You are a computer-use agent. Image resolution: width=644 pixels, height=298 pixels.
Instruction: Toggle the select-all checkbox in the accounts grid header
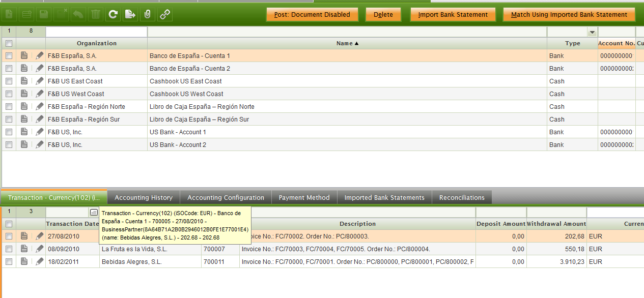pyautogui.click(x=9, y=43)
